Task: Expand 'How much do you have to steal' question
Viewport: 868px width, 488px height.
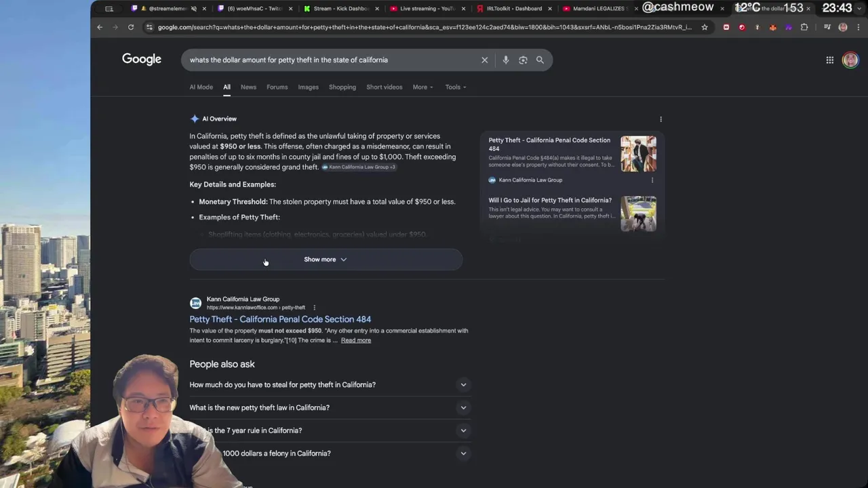Action: tap(330, 384)
